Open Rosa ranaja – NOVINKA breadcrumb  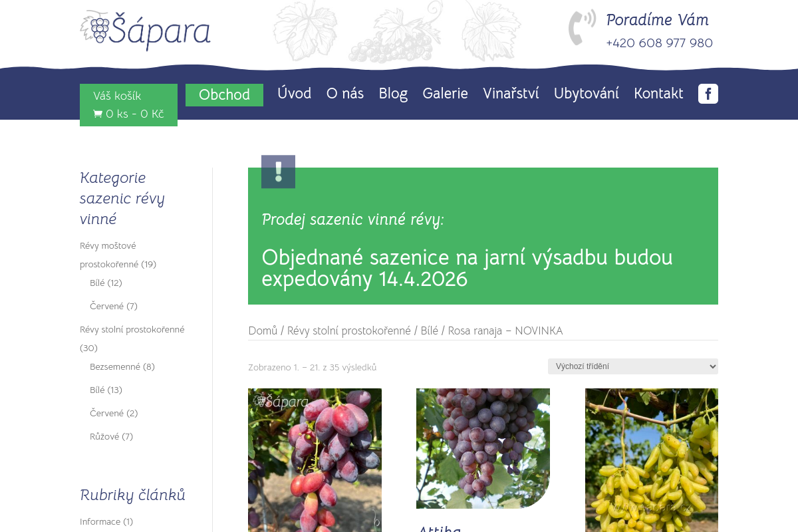[x=505, y=331]
